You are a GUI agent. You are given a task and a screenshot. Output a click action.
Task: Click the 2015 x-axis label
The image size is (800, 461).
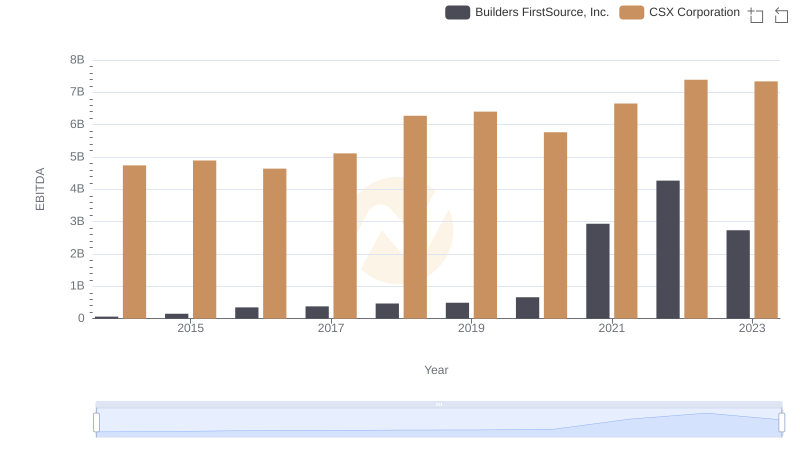click(x=190, y=328)
